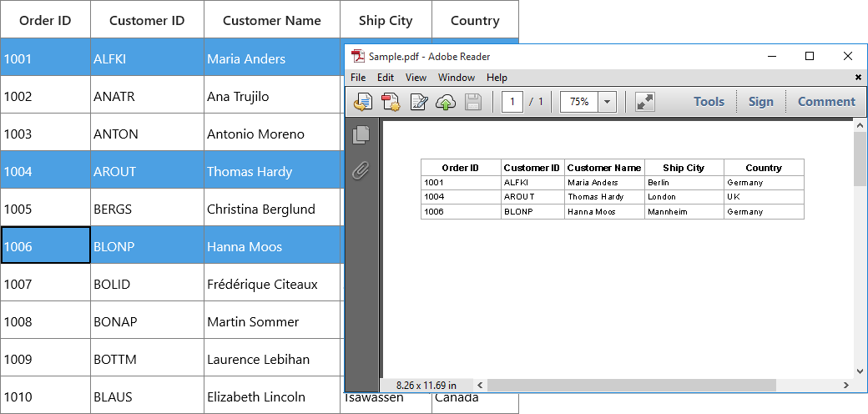Open the Help menu
868x414 pixels.
tap(497, 78)
